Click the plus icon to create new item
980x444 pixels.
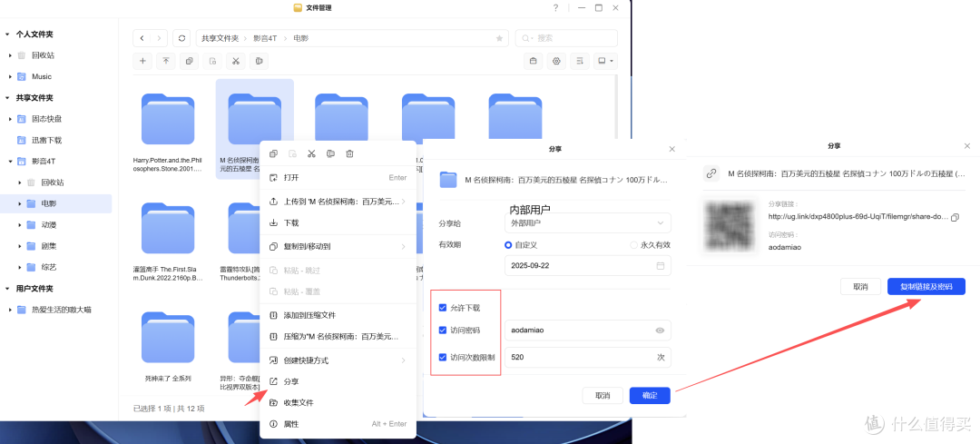coord(142,61)
